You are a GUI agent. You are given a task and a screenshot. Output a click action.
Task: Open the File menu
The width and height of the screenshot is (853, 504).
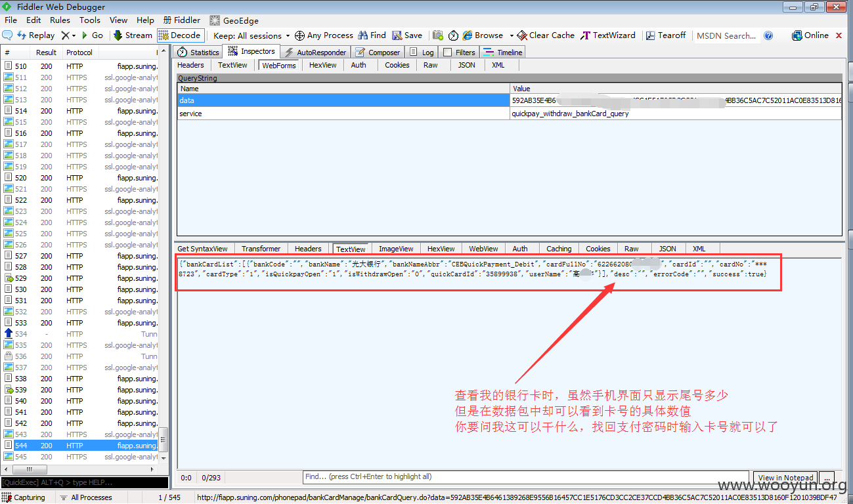pyautogui.click(x=11, y=20)
